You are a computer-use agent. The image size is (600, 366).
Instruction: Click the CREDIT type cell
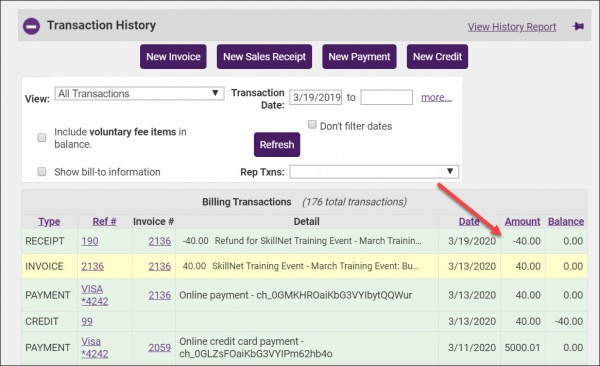(x=42, y=321)
